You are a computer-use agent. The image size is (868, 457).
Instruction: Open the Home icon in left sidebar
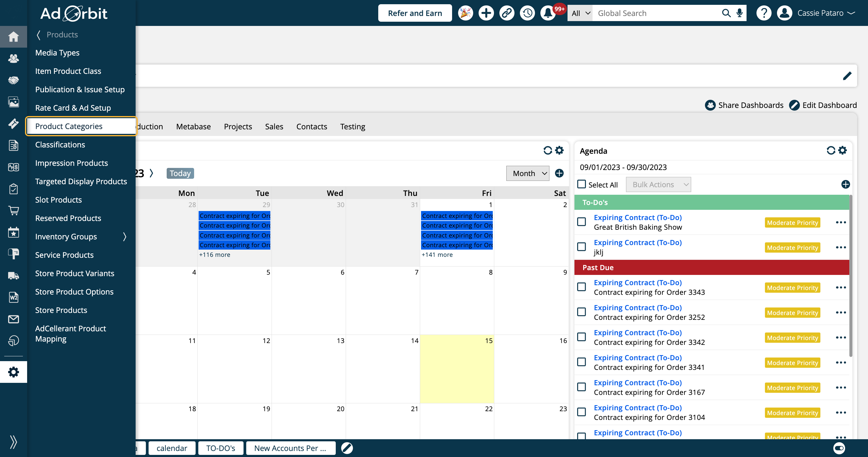(x=14, y=36)
